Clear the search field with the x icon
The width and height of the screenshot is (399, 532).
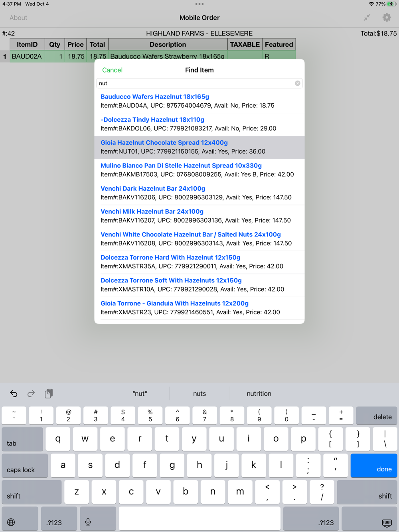click(298, 83)
